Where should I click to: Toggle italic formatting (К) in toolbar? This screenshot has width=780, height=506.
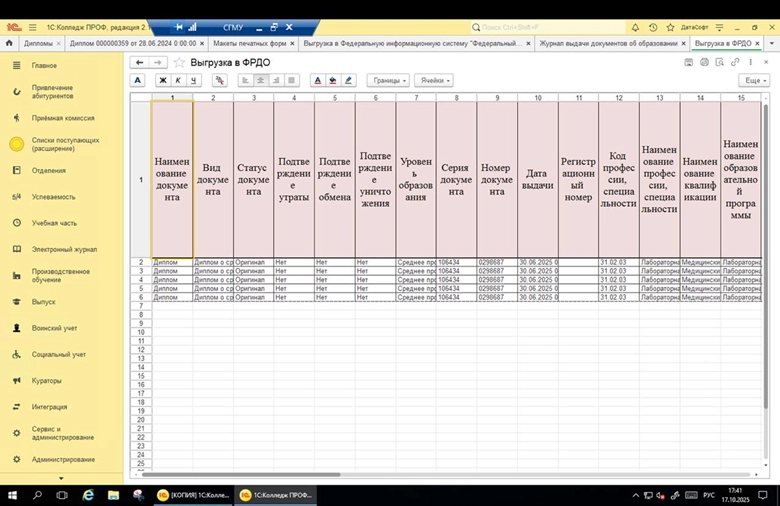click(x=178, y=80)
